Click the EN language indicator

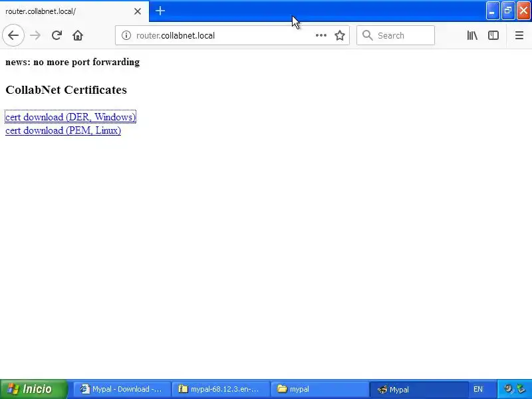[x=478, y=389]
